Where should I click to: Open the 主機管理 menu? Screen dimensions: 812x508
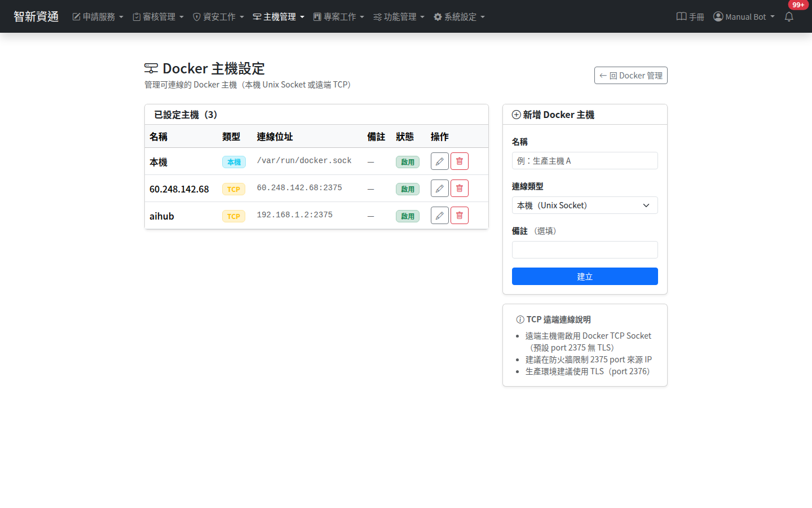pos(279,17)
